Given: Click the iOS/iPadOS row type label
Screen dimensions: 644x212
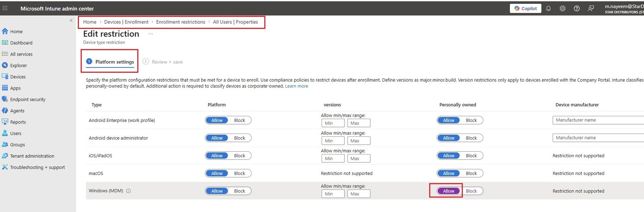Looking at the screenshot, I should pyautogui.click(x=100, y=156).
